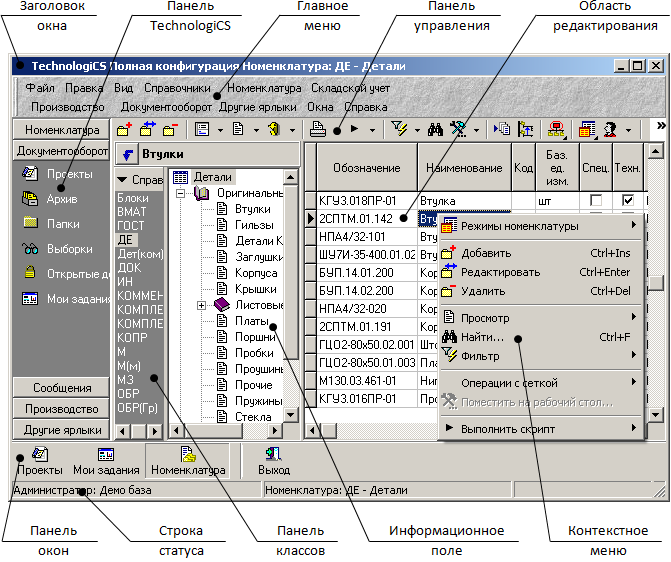Click the nomenclature modes table toolbar icon

pos(587,129)
